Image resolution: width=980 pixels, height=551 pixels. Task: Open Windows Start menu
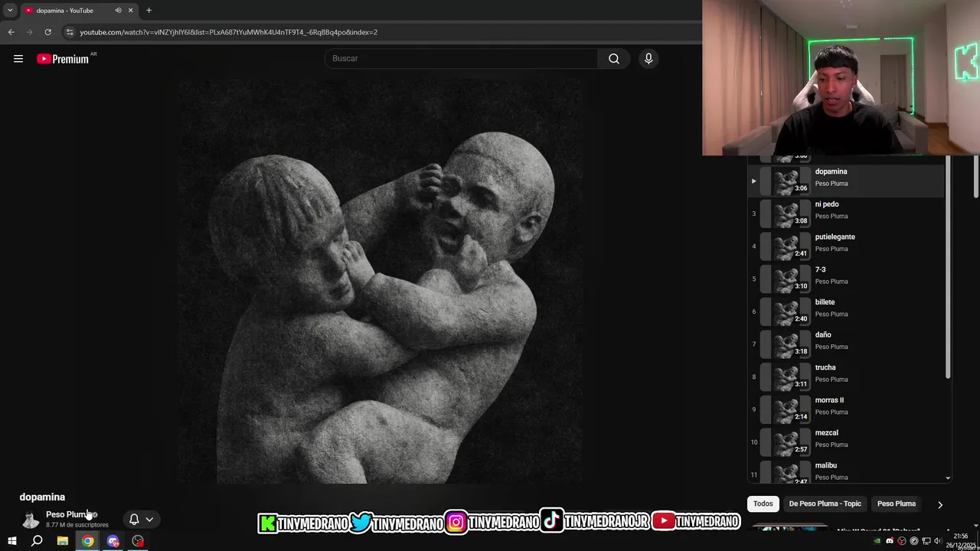(11, 541)
